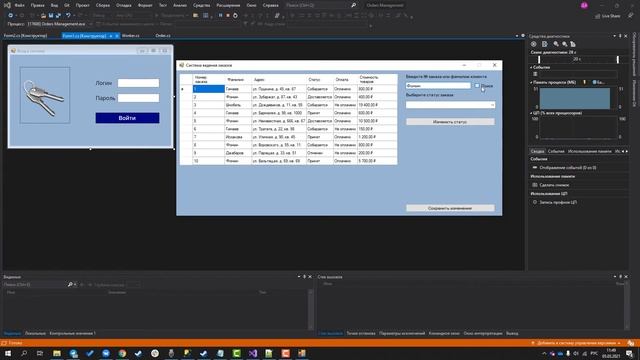Open Windows taskbar search

click(x=24, y=353)
